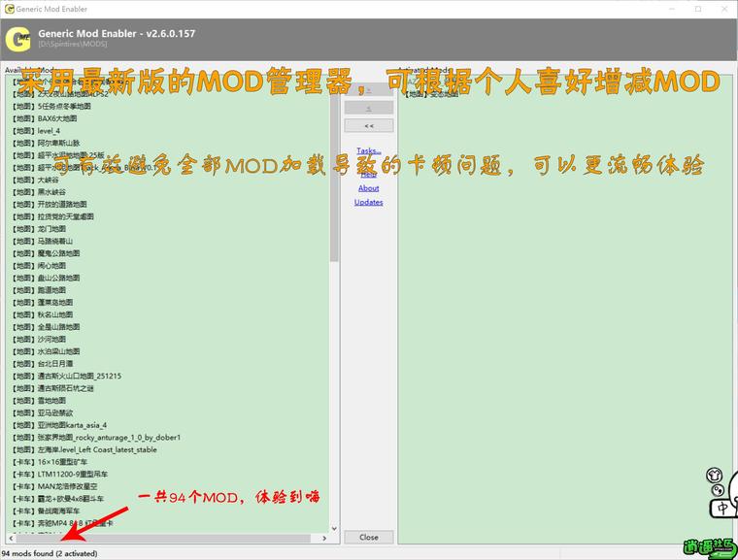The width and height of the screenshot is (738, 560).
Task: Select mod 【地图】BAX6大地图
Action: tap(45, 118)
